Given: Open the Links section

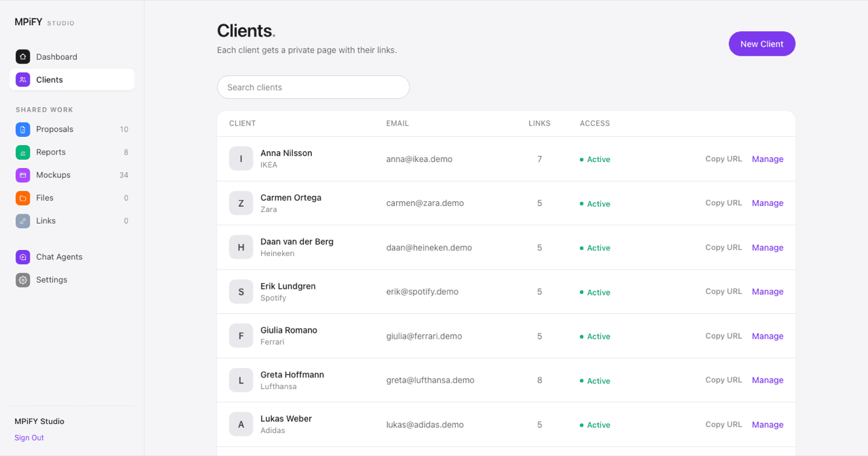Looking at the screenshot, I should click(x=72, y=221).
